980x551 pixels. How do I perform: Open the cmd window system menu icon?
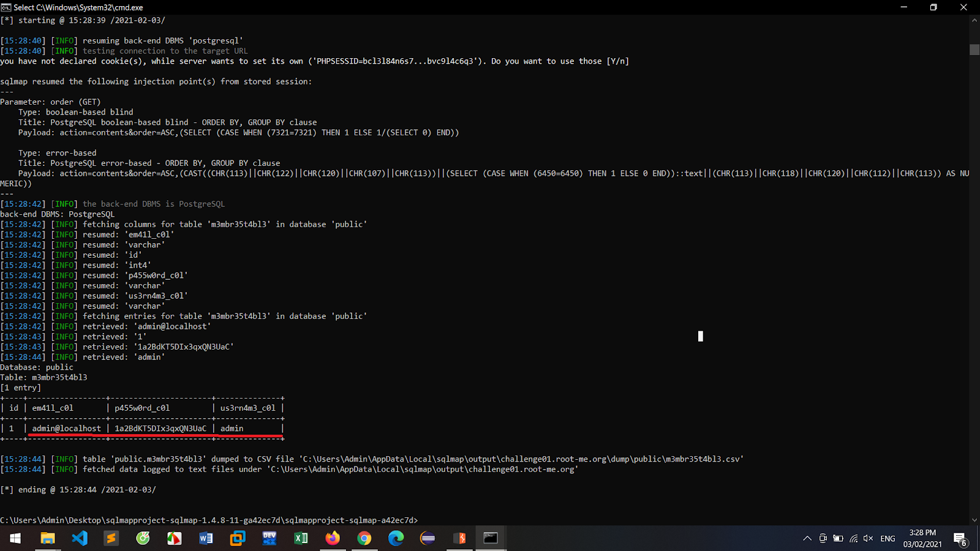[x=6, y=7]
